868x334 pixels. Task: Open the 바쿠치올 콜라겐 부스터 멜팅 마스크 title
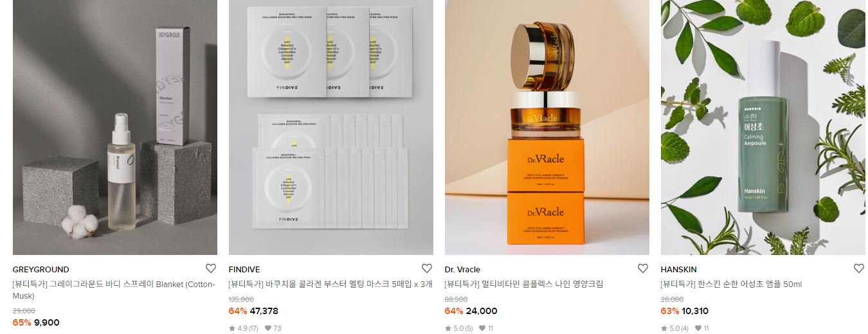(x=331, y=284)
